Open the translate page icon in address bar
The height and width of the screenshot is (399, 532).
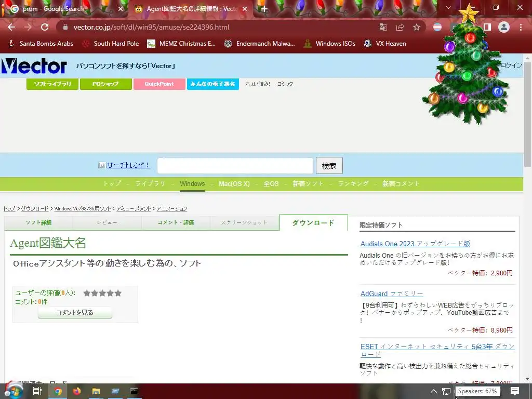coord(383,27)
